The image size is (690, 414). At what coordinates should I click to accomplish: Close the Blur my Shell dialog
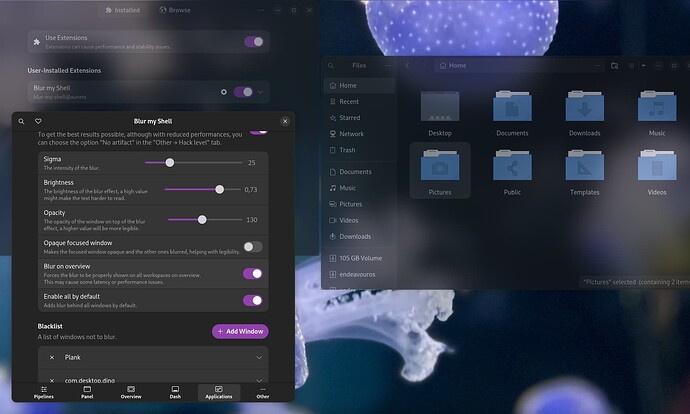(285, 121)
